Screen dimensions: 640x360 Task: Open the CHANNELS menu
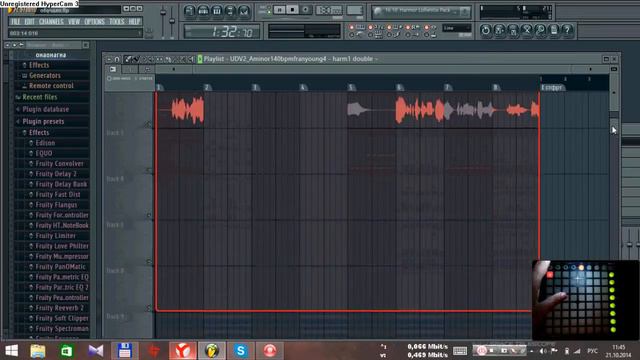(x=51, y=21)
